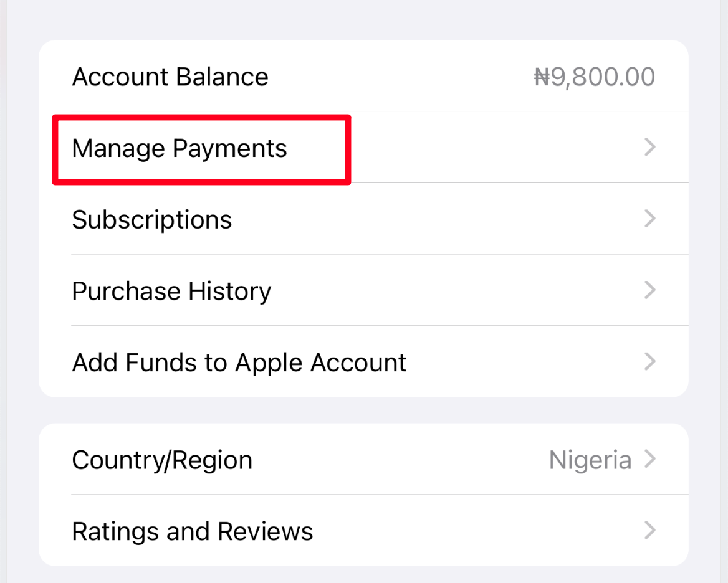This screenshot has height=583, width=728.
Task: Tap the word Payments in second row
Action: pos(230,149)
